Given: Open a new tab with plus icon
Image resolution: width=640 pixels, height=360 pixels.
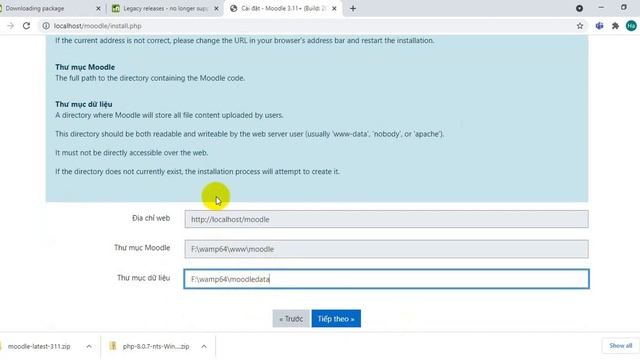Looking at the screenshot, I should coord(353,8).
